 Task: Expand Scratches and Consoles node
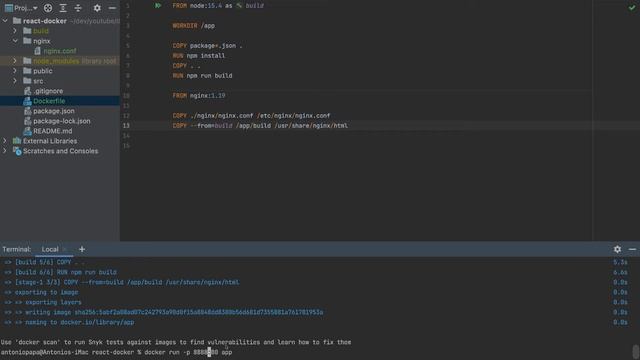5,151
